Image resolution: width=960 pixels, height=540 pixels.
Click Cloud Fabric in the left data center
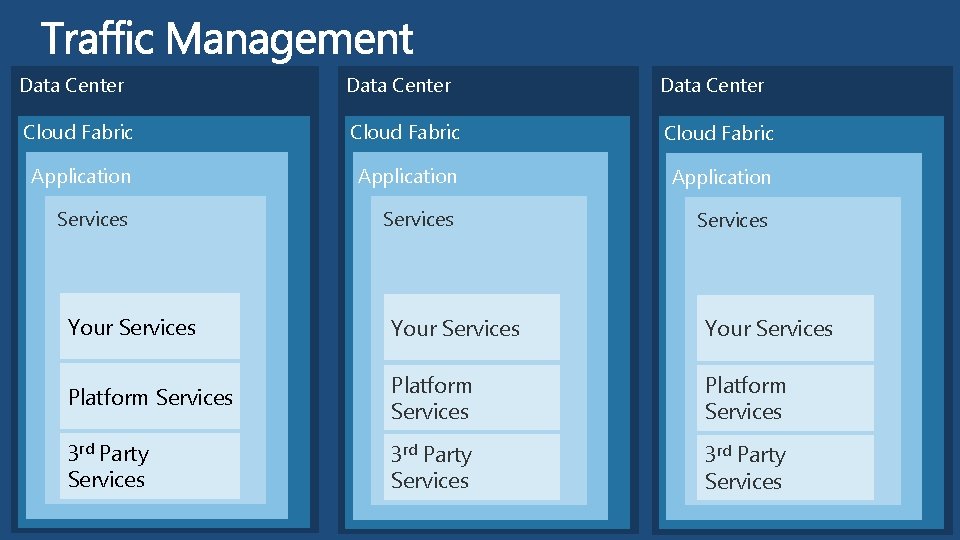[x=78, y=132]
